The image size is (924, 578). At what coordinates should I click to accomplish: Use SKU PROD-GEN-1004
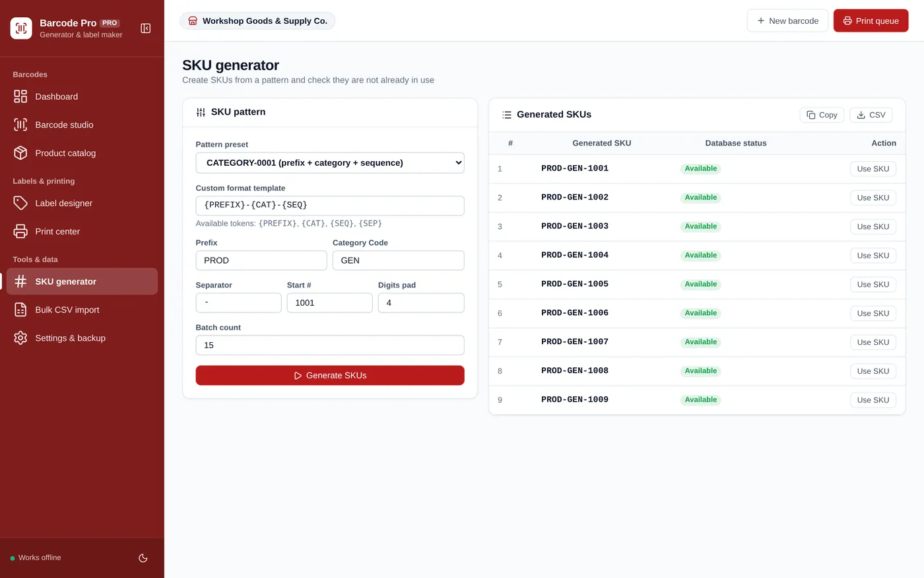click(873, 256)
